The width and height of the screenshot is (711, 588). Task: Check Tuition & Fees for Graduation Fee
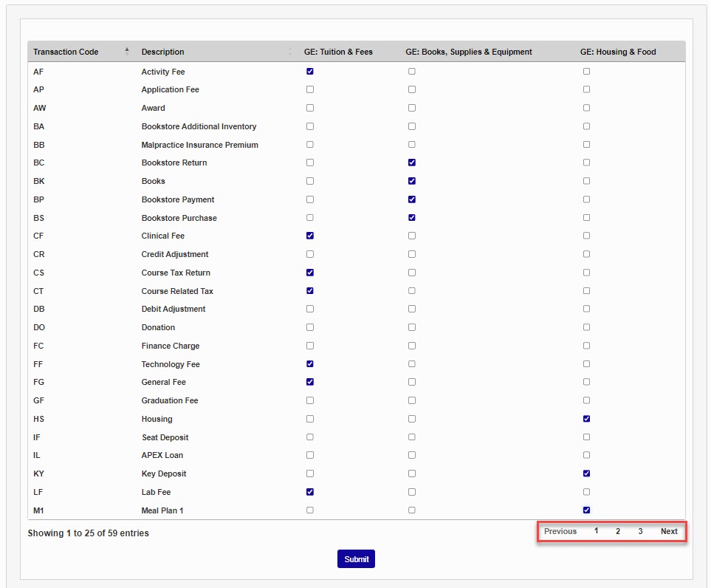pos(310,400)
